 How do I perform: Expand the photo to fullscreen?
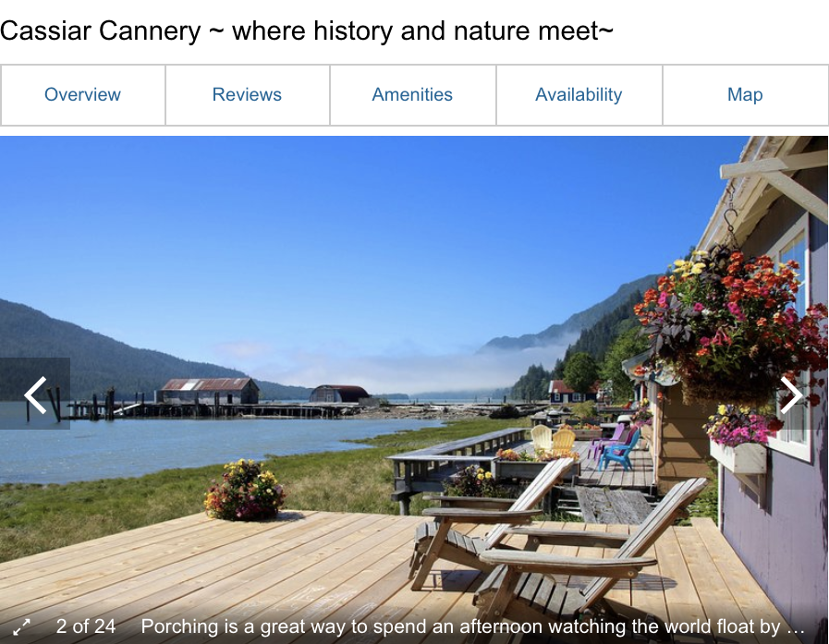pyautogui.click(x=21, y=627)
